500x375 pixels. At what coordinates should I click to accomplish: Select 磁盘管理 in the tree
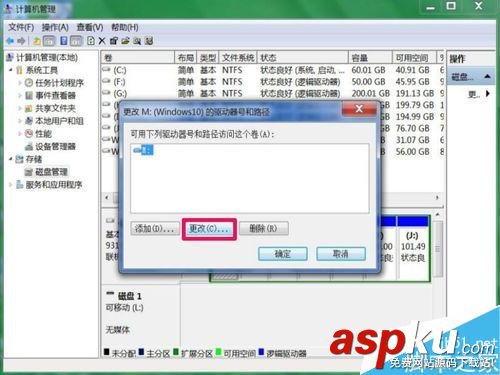coord(51,172)
